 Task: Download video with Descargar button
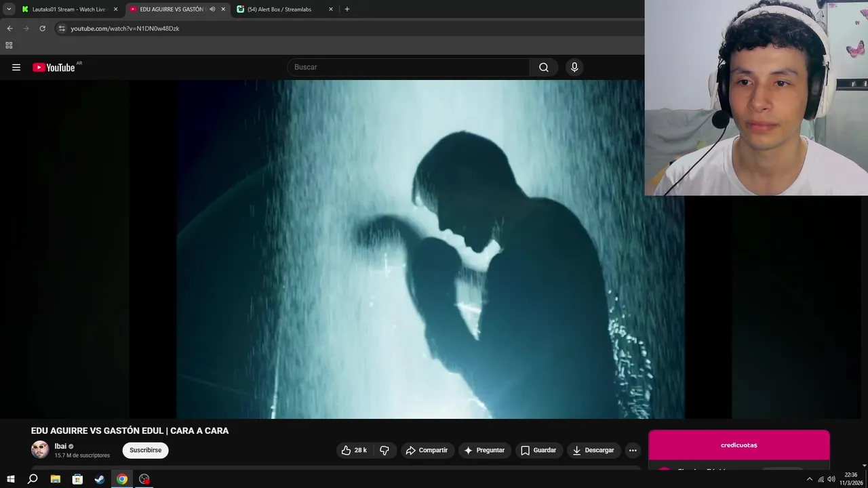pyautogui.click(x=593, y=450)
